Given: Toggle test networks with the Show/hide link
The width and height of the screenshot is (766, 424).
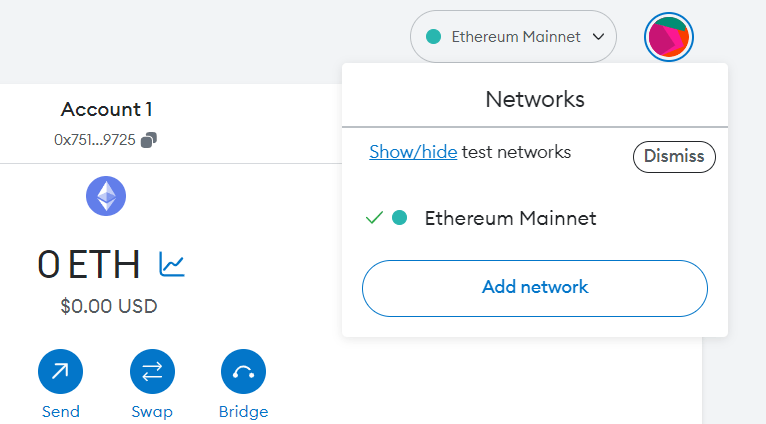Looking at the screenshot, I should click(x=413, y=152).
